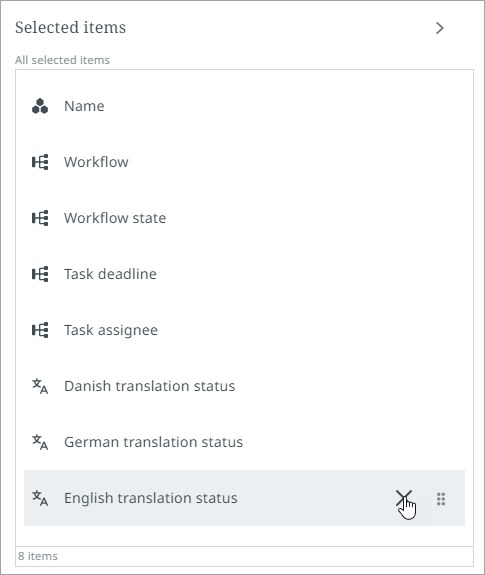The height and width of the screenshot is (575, 485).
Task: Click the Workflow state hierarchy icon
Action: pyautogui.click(x=40, y=218)
